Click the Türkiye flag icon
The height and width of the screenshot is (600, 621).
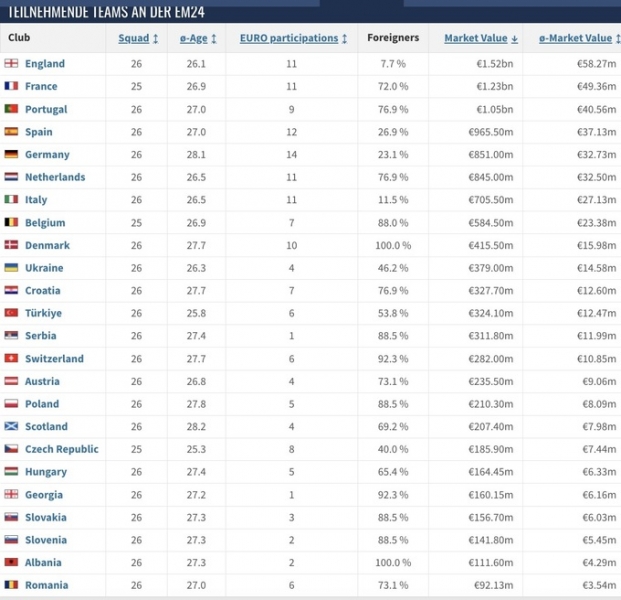(x=12, y=313)
